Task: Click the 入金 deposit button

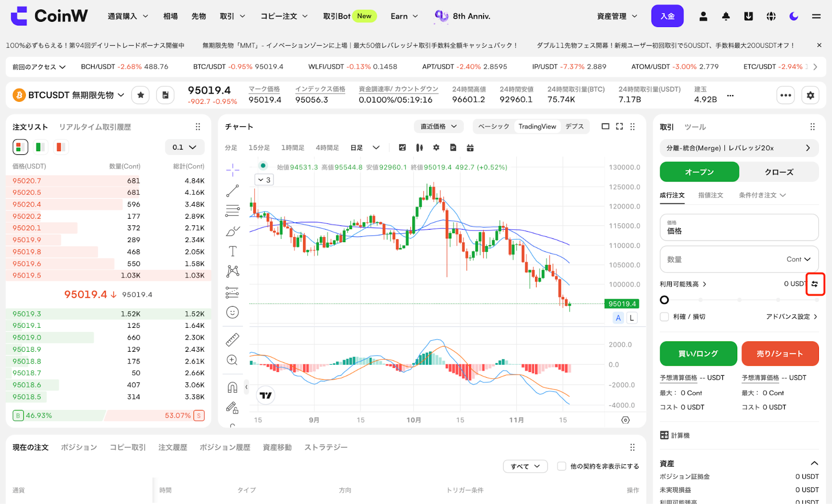Action: [667, 16]
